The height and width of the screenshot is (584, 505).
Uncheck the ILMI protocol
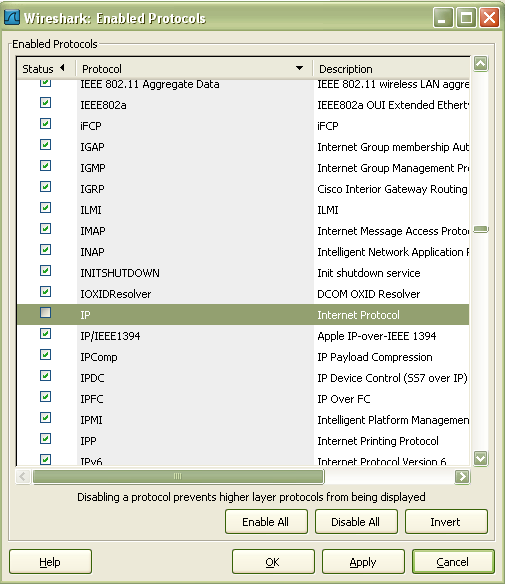coord(45,207)
